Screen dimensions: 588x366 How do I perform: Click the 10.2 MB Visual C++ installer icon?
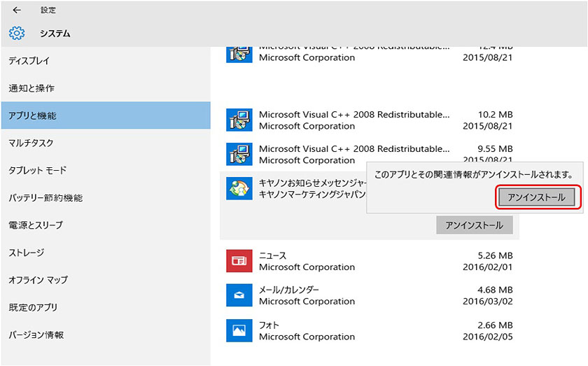(x=239, y=120)
